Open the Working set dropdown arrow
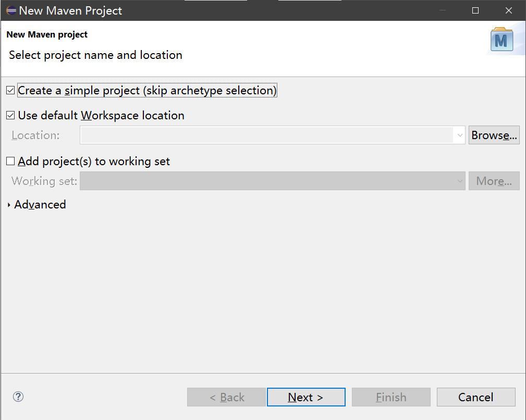 click(x=460, y=181)
